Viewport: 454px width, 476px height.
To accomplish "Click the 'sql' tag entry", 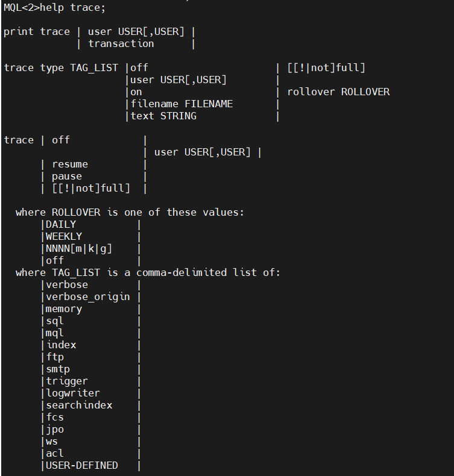I will pos(55,321).
